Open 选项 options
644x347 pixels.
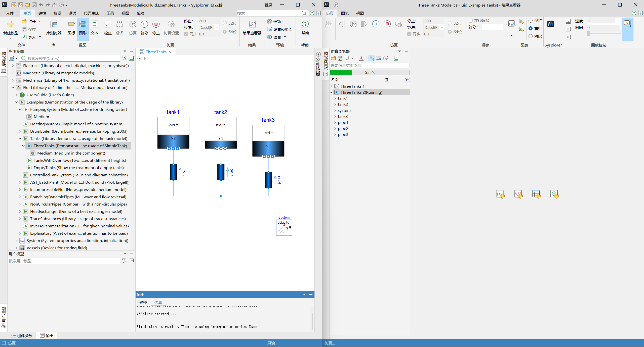[274, 22]
